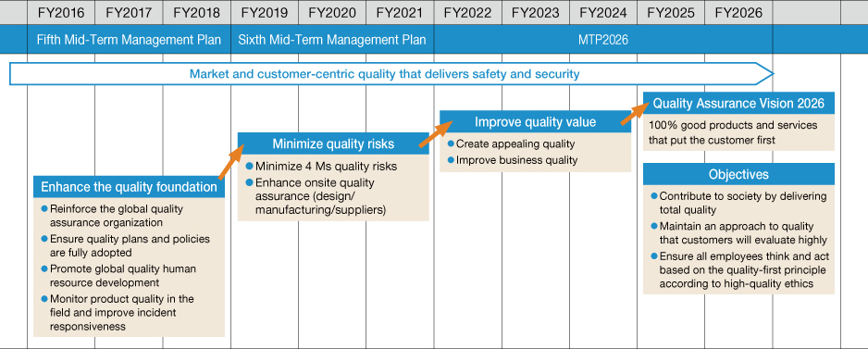Select the FY2021 column header
The height and width of the screenshot is (349, 868).
[400, 12]
